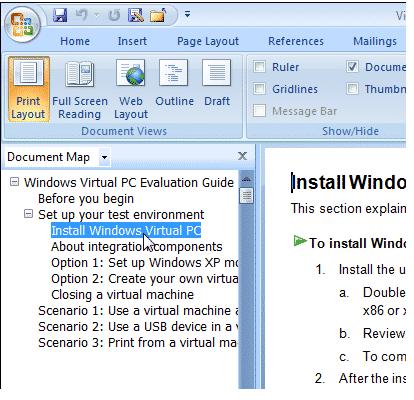The height and width of the screenshot is (400, 414).
Task: Enable the Ruler checkbox
Action: (x=259, y=67)
